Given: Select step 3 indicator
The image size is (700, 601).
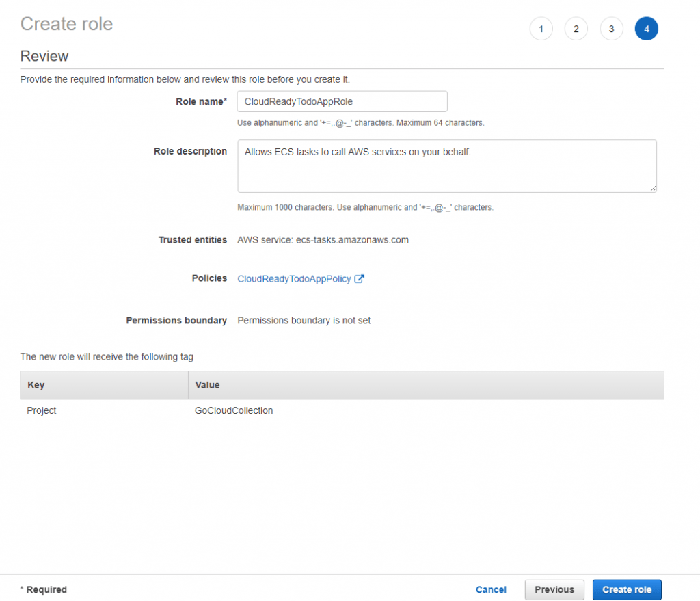Looking at the screenshot, I should [611, 29].
